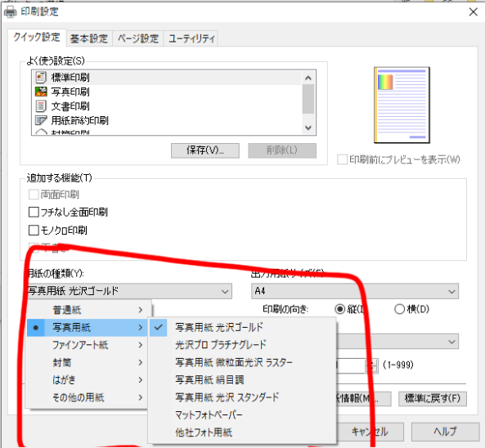Click the 保存(V)... button
Screen dimensions: 485x448
click(205, 150)
